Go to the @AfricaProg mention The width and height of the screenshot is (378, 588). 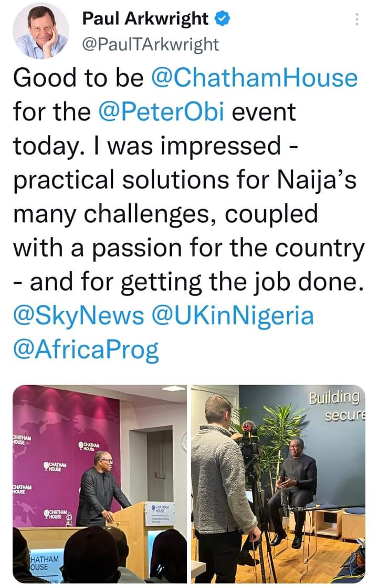click(x=86, y=350)
